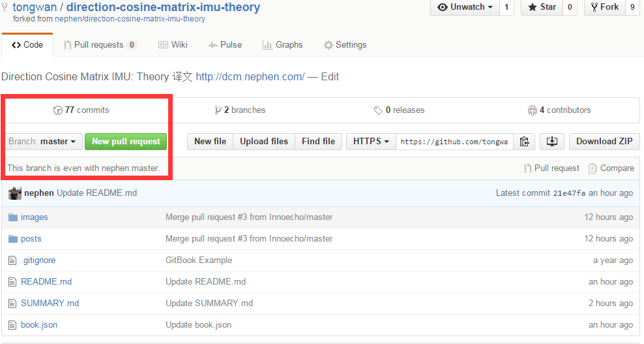This screenshot has width=644, height=344.
Task: Click the clone in desktop icon
Action: 552,142
